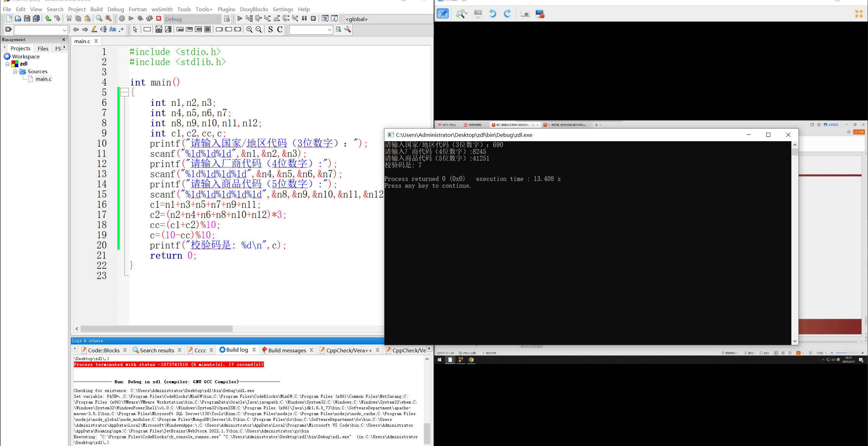
Task: Toggle the pin icon in remote viewer
Action: coord(443,14)
